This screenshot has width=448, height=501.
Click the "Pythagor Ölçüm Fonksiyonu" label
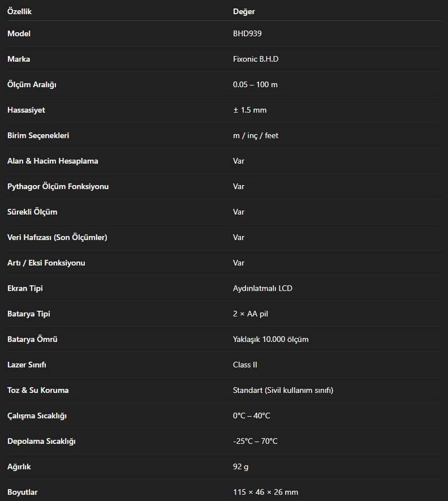[x=58, y=186]
